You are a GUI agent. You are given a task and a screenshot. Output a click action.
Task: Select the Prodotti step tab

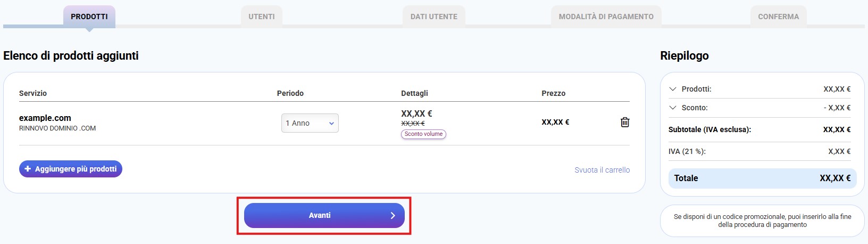tap(89, 17)
